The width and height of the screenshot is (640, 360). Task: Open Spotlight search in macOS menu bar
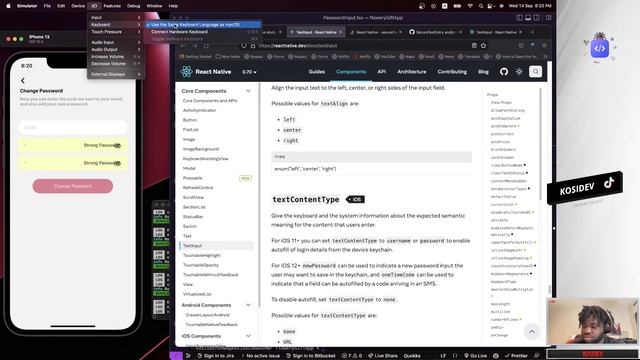[481, 6]
